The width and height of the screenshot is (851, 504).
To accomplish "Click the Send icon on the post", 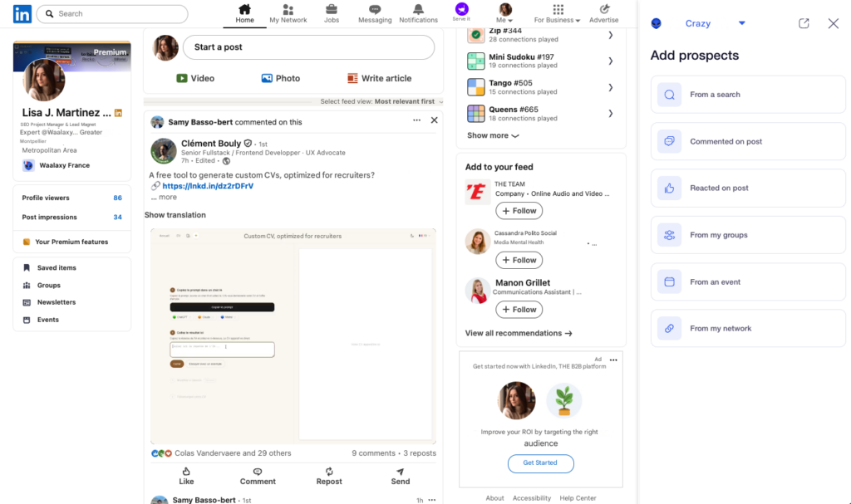I will coord(401,472).
